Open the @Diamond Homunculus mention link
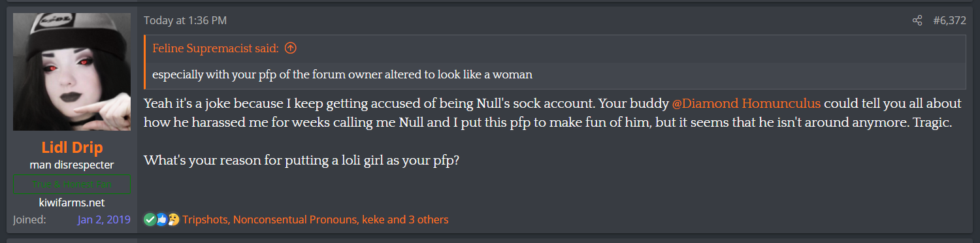The width and height of the screenshot is (980, 243). coord(746,104)
